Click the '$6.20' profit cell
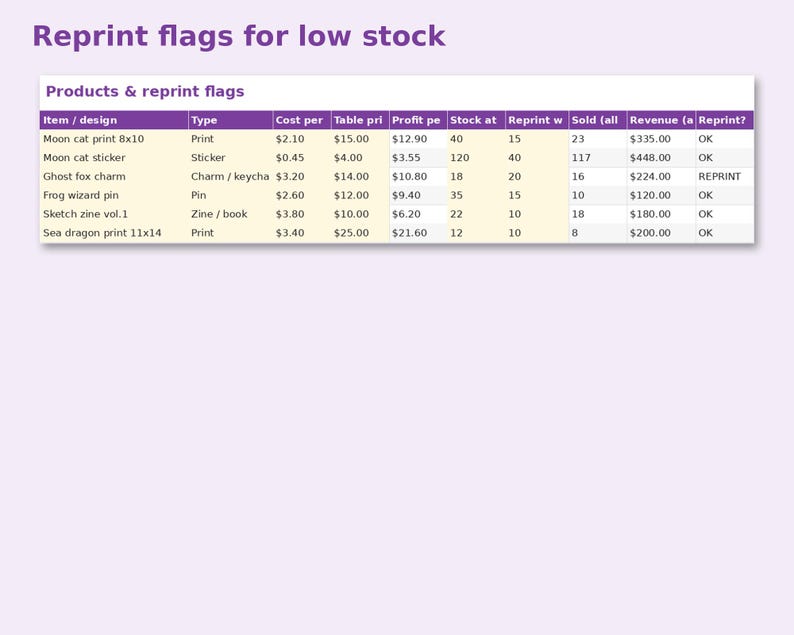The width and height of the screenshot is (794, 635). coord(418,214)
